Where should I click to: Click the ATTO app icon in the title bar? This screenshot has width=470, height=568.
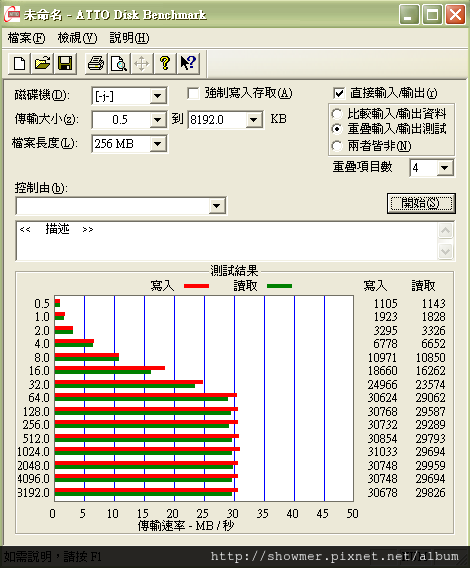[12, 14]
